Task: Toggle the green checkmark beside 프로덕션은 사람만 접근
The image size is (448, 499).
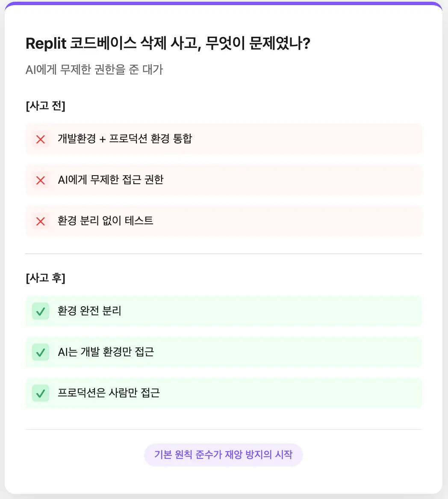Action: [41, 393]
